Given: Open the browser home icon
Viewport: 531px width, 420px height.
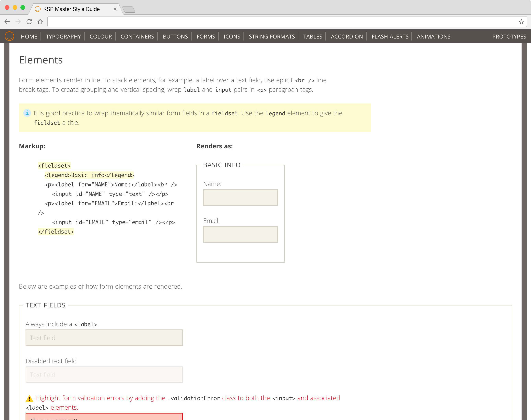Looking at the screenshot, I should click(40, 22).
